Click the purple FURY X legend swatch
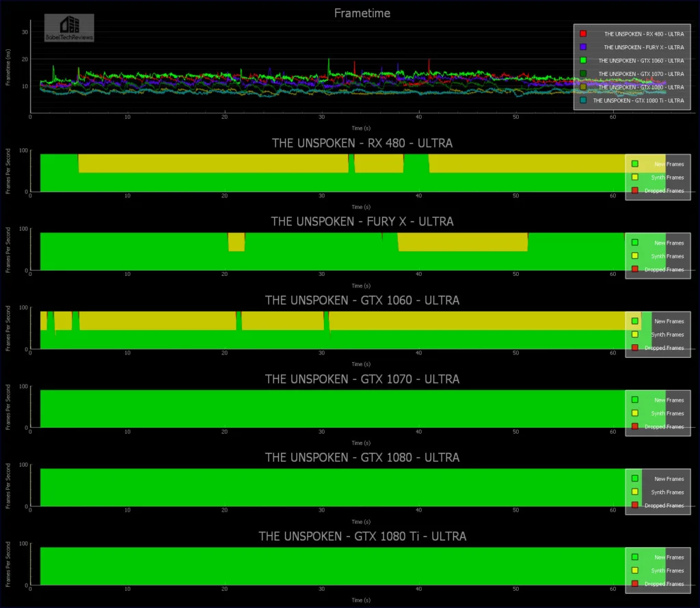The image size is (700, 608). (x=582, y=47)
